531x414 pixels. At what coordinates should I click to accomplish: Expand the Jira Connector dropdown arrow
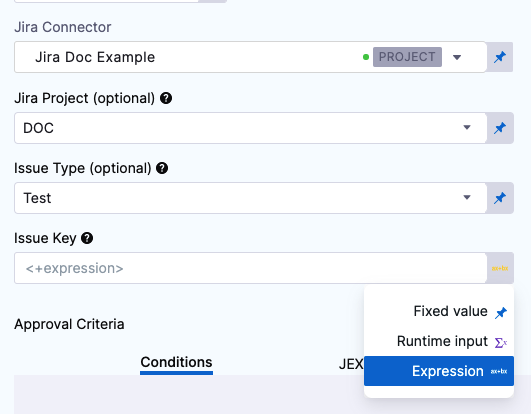(x=457, y=57)
